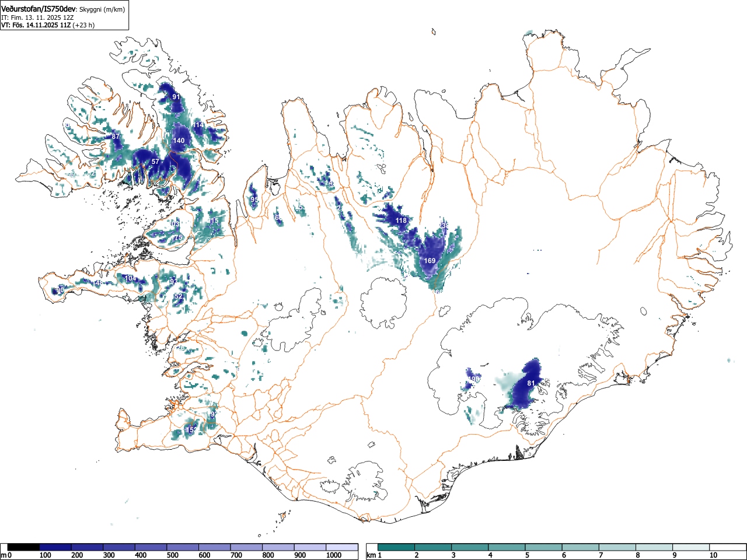Pick the pale 9–10 km legend swatch
Screen dimensions: 747x560
point(690,547)
